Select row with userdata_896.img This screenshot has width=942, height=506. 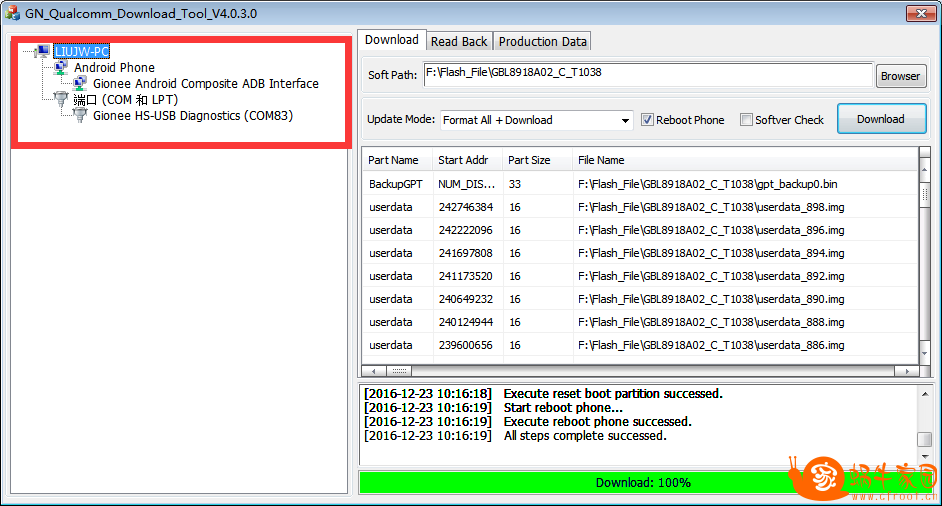640,230
